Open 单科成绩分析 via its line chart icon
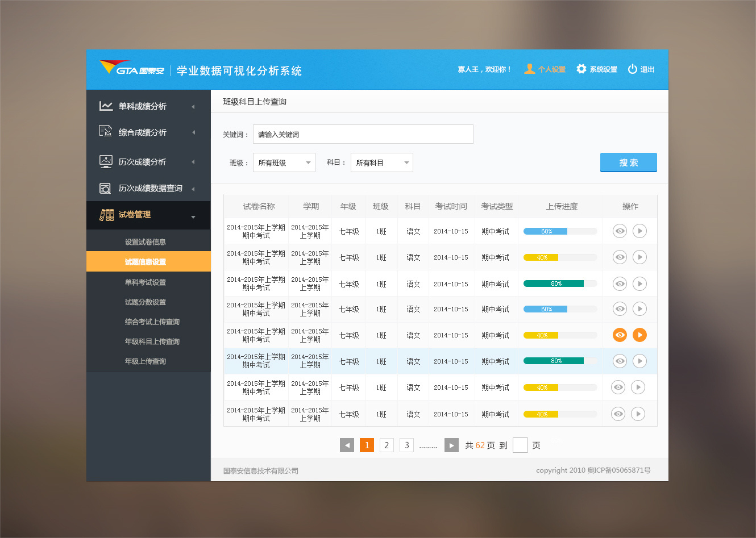 click(x=106, y=105)
